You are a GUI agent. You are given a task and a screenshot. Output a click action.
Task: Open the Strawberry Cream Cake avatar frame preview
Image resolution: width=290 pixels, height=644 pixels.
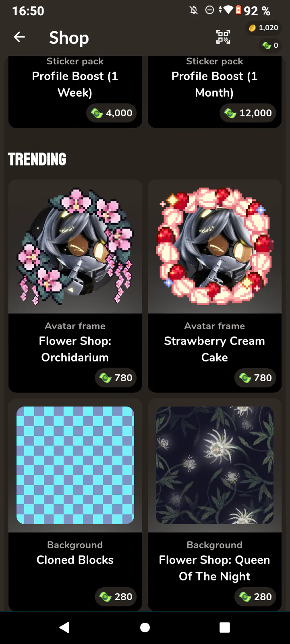pos(215,246)
